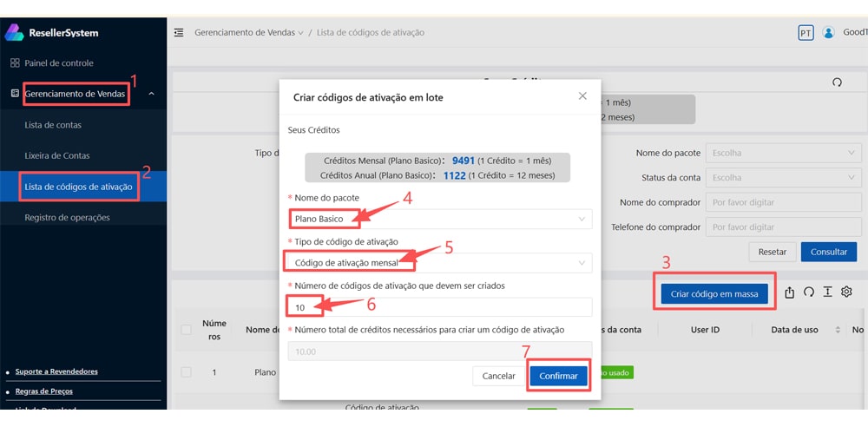Close the batch creation dialog
This screenshot has height=427, width=868.
[582, 96]
